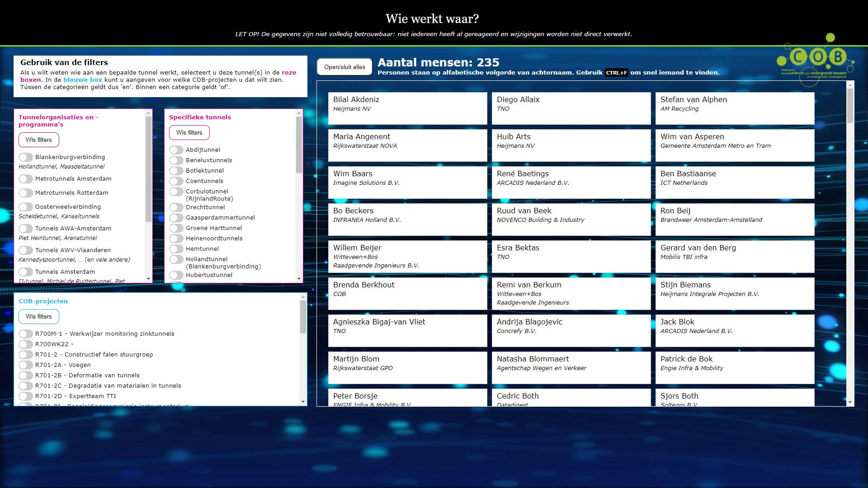The height and width of the screenshot is (488, 868).
Task: Clear filters in COB-projecten panel
Action: pyautogui.click(x=39, y=317)
